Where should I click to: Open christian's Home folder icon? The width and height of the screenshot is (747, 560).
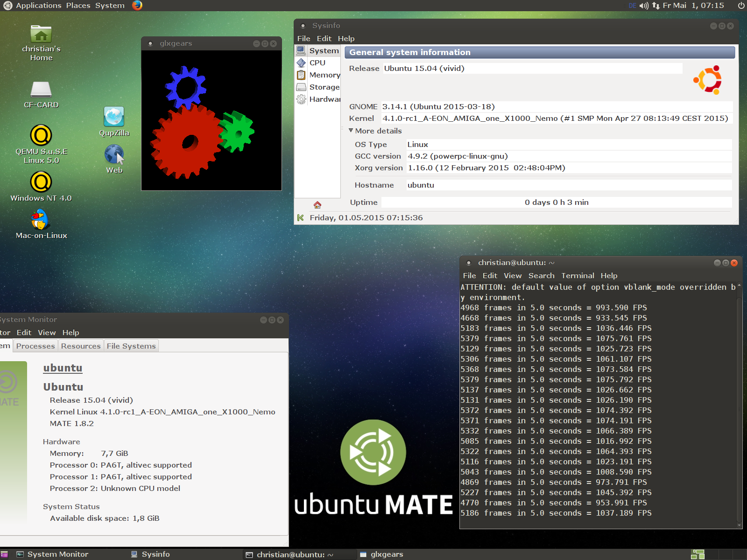click(x=41, y=35)
